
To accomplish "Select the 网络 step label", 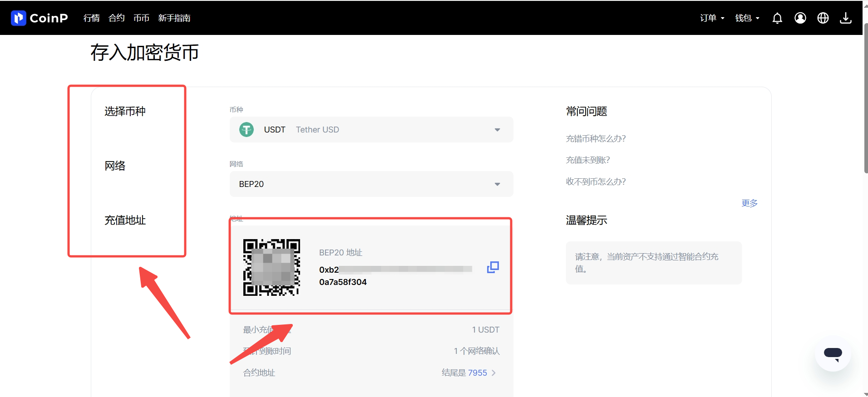I will point(115,166).
